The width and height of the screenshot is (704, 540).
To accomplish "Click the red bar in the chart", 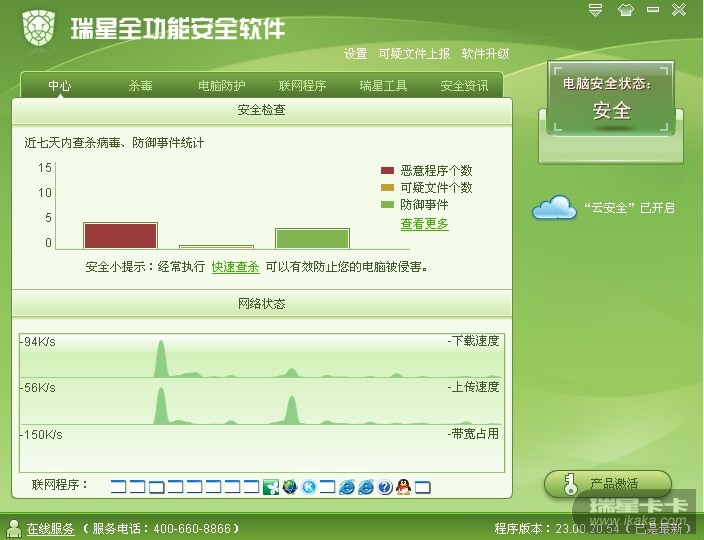I will click(x=120, y=236).
